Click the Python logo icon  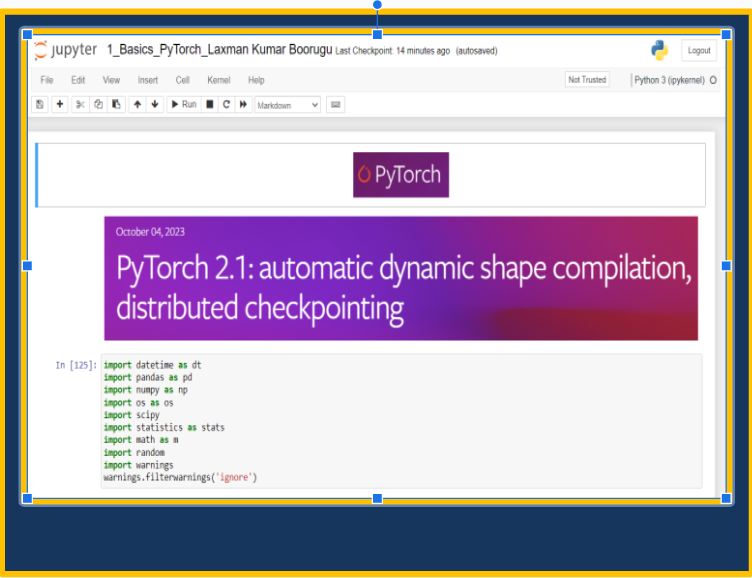pyautogui.click(x=659, y=50)
